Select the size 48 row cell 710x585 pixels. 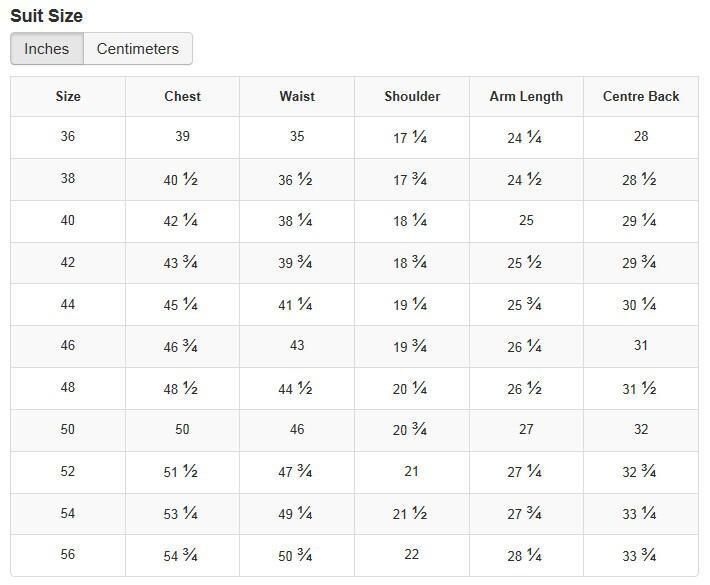pos(68,388)
